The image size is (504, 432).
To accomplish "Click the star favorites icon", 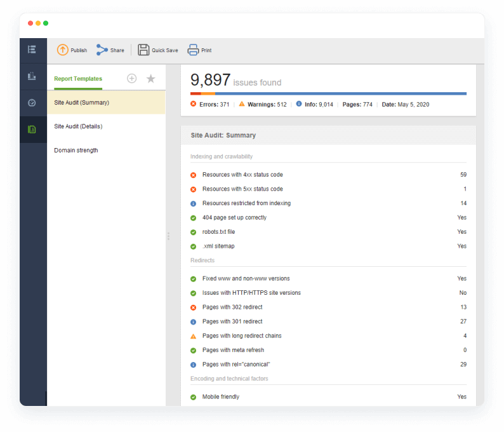I will coord(150,79).
